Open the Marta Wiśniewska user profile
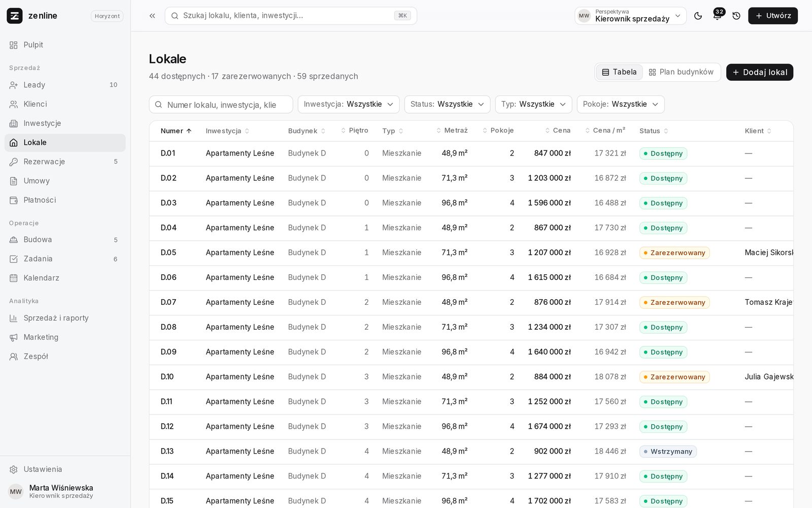The width and height of the screenshot is (812, 508). (65, 491)
